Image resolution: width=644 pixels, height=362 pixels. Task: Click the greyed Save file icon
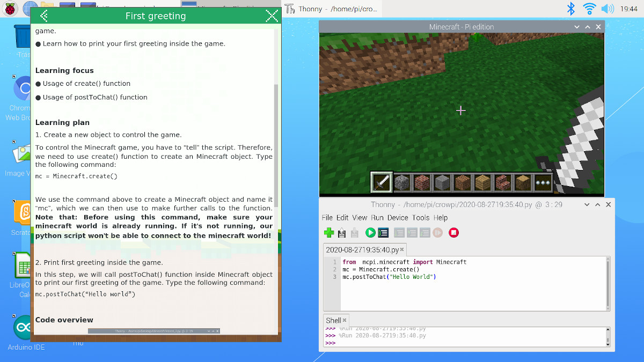(x=354, y=233)
